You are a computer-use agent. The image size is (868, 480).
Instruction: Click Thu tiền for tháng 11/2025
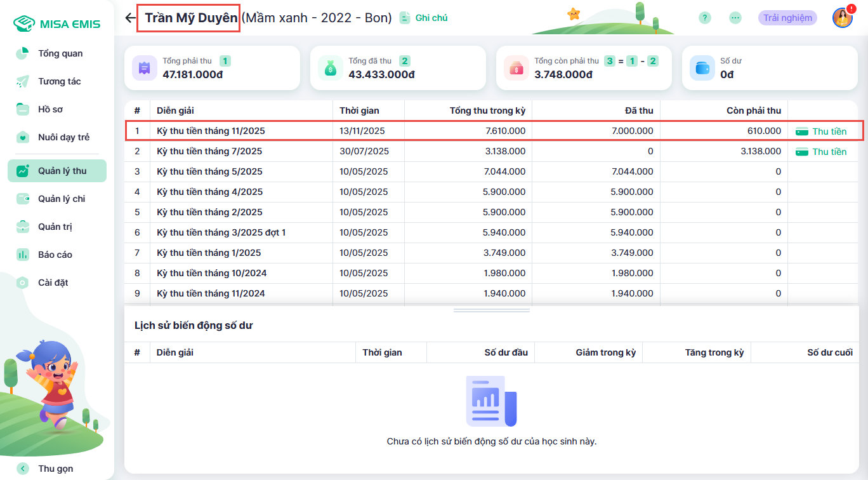point(822,131)
